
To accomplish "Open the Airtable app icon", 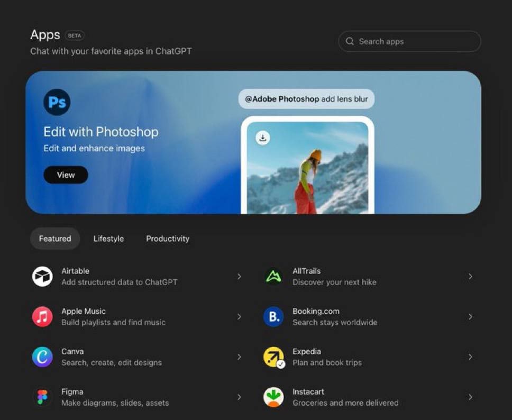I will point(42,277).
